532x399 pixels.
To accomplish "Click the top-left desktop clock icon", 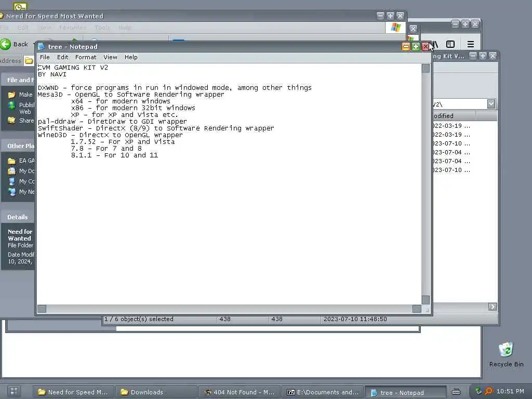I will 20,6.
